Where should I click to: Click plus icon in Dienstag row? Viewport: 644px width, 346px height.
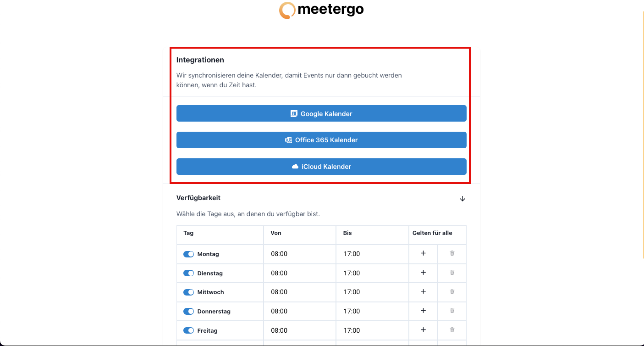click(423, 273)
